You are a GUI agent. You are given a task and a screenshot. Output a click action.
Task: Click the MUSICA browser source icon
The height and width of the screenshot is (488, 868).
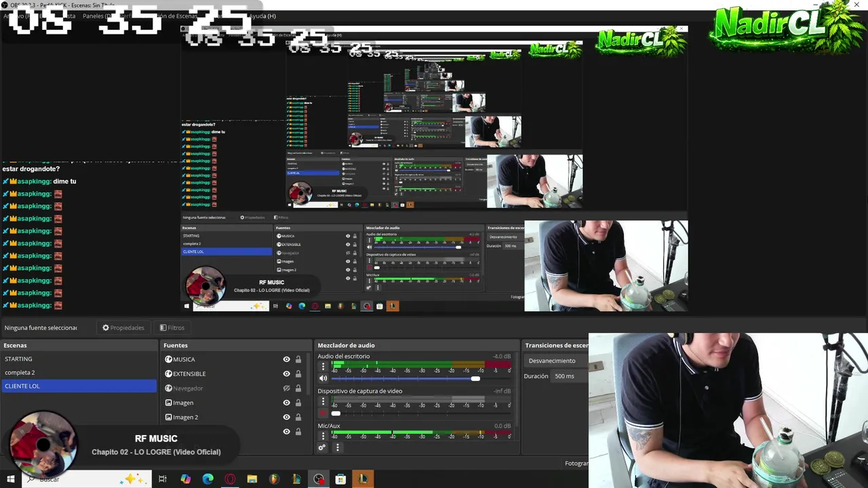point(169,359)
